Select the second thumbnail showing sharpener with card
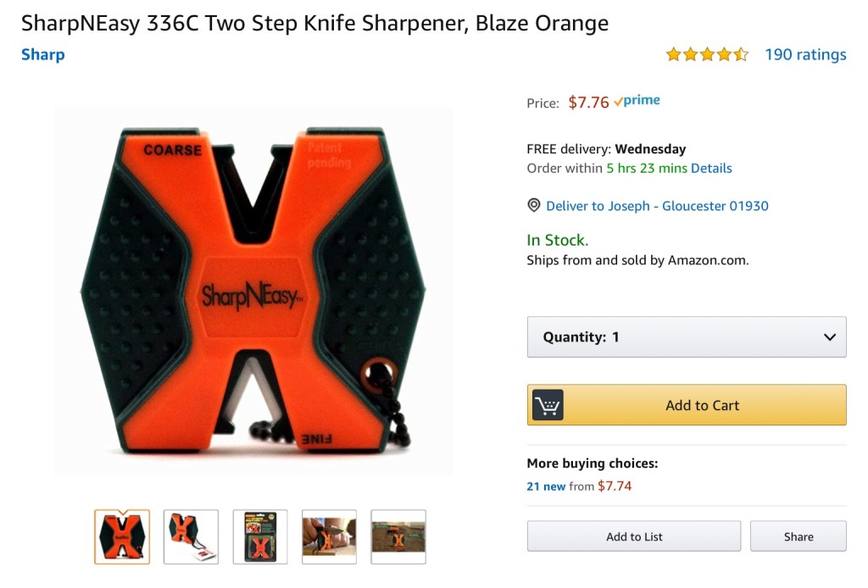The width and height of the screenshot is (868, 588). tap(191, 537)
